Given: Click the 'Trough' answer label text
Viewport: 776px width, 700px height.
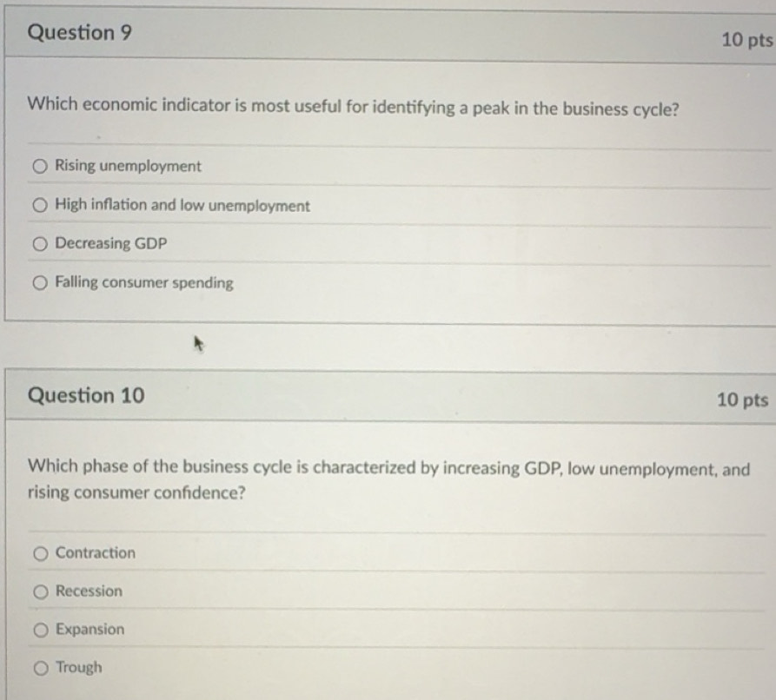Looking at the screenshot, I should [79, 668].
